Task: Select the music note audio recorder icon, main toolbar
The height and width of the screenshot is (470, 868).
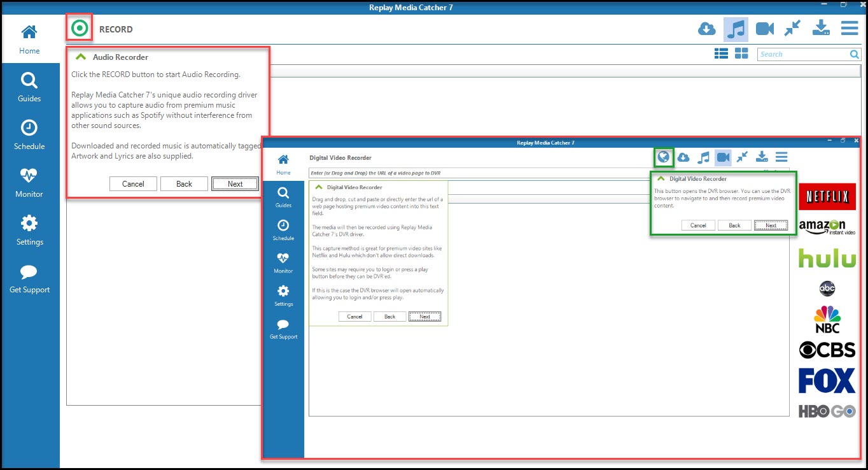Action: point(736,29)
